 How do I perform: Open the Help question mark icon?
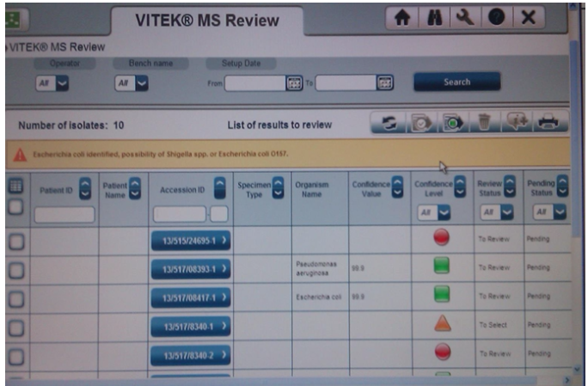[x=496, y=18]
